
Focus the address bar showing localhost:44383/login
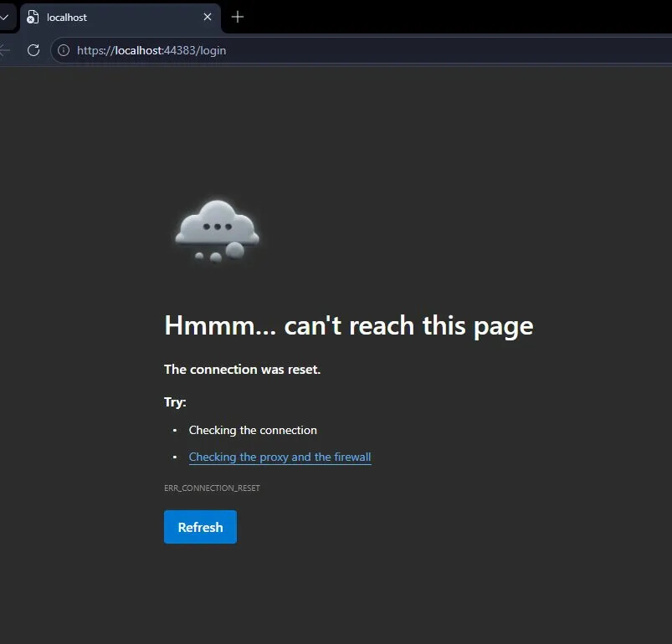[x=377, y=50]
